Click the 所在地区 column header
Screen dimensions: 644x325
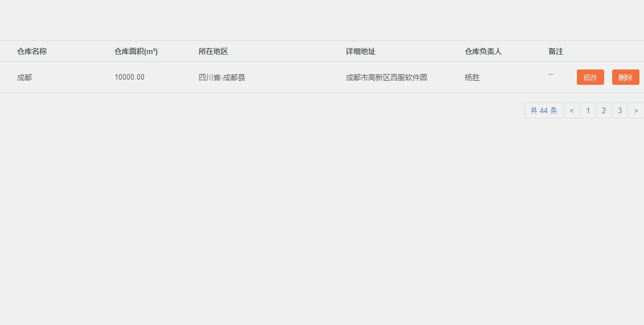(x=213, y=51)
